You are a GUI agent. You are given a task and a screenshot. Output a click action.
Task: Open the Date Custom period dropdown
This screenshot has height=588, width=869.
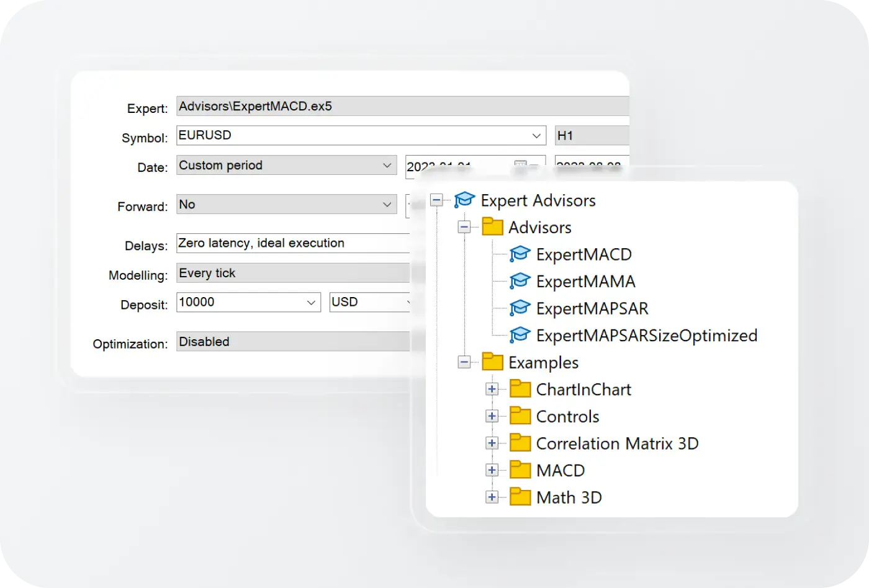(x=387, y=166)
